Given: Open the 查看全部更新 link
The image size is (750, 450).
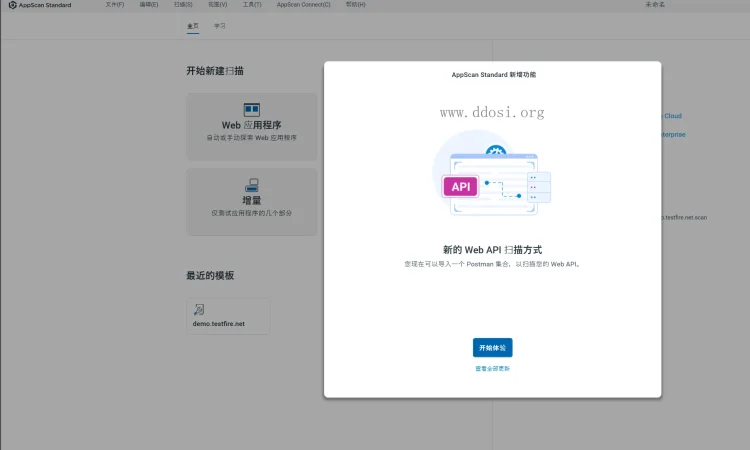Looking at the screenshot, I should point(492,369).
